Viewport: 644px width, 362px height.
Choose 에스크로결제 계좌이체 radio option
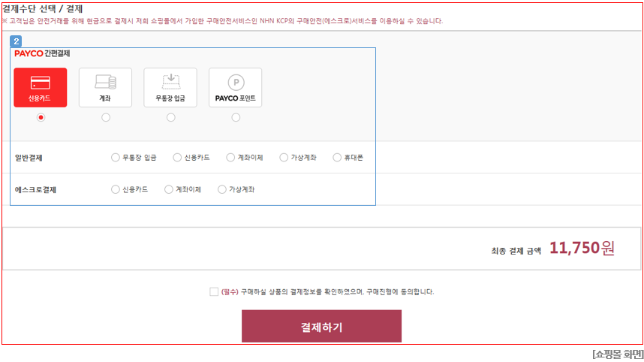(x=169, y=189)
